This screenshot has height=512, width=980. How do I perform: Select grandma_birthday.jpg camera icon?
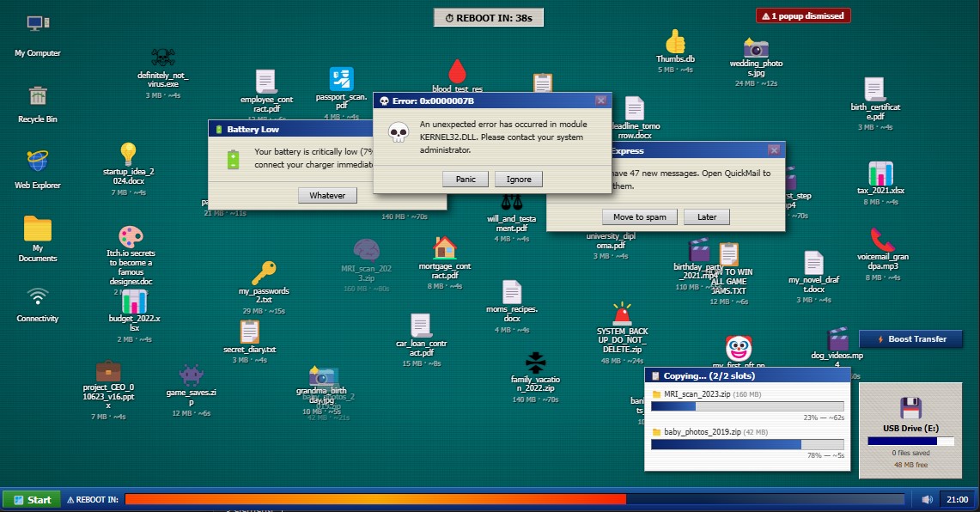click(x=324, y=376)
